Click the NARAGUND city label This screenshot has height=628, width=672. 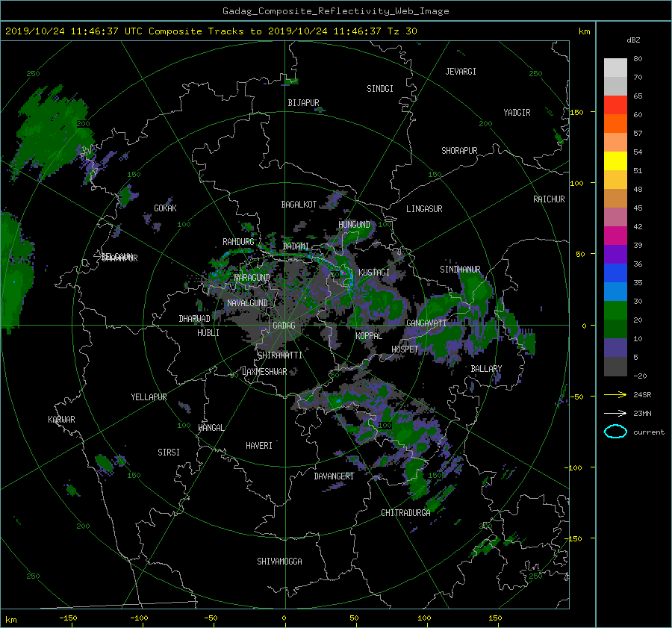[252, 278]
